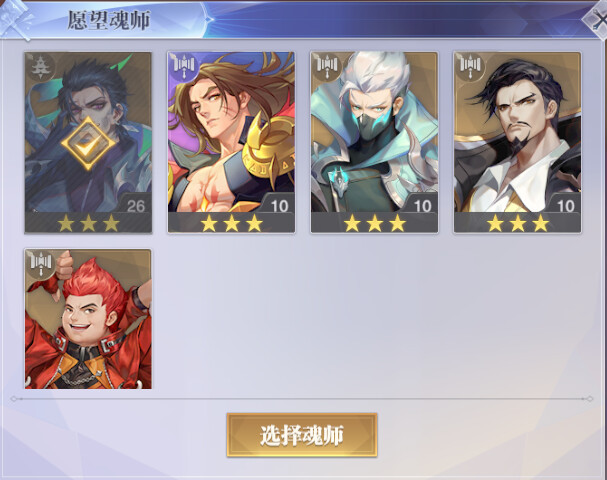The width and height of the screenshot is (607, 480).
Task: Select the red-haired laughing character card
Action: coord(88,319)
